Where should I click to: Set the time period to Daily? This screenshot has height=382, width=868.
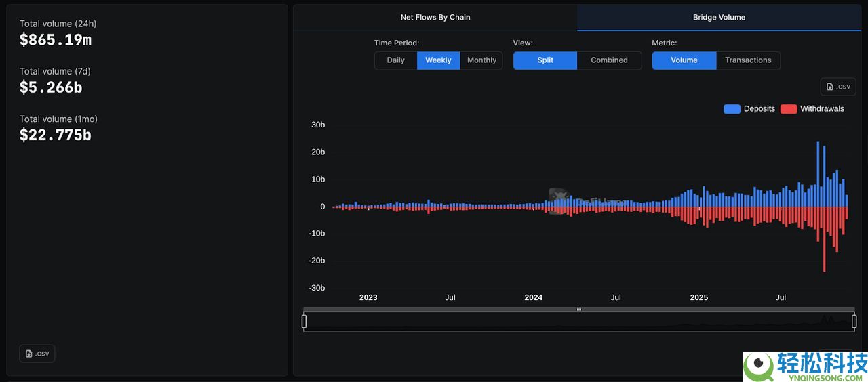pos(395,60)
